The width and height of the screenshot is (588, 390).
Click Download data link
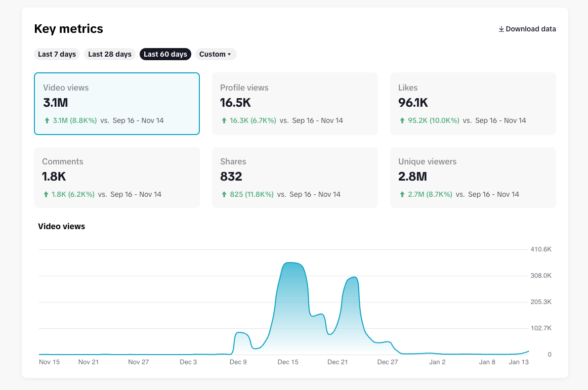pyautogui.click(x=527, y=29)
